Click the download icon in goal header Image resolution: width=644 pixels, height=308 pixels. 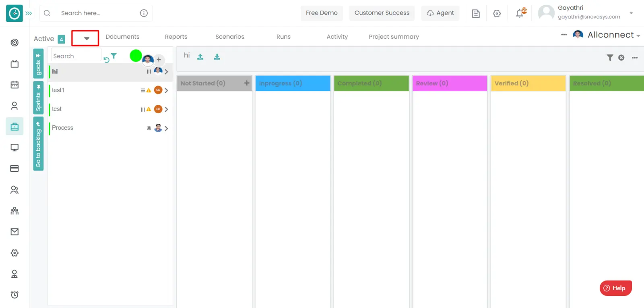coord(217,57)
